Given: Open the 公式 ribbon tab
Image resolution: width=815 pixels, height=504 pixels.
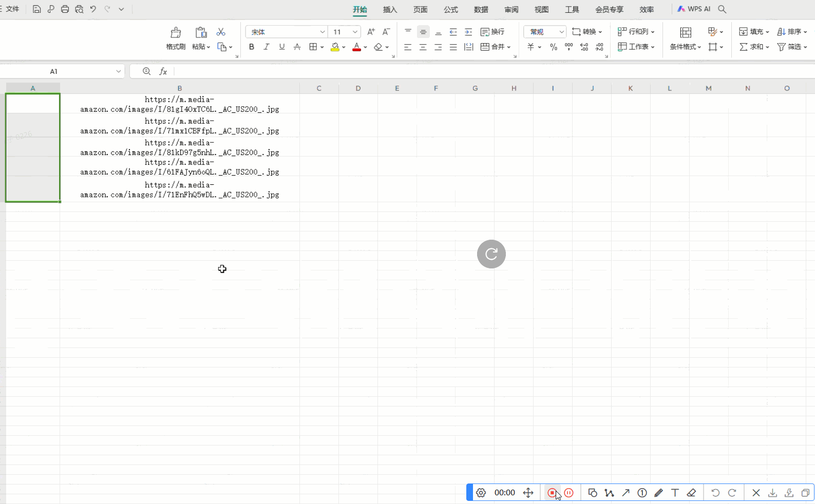Looking at the screenshot, I should point(450,9).
